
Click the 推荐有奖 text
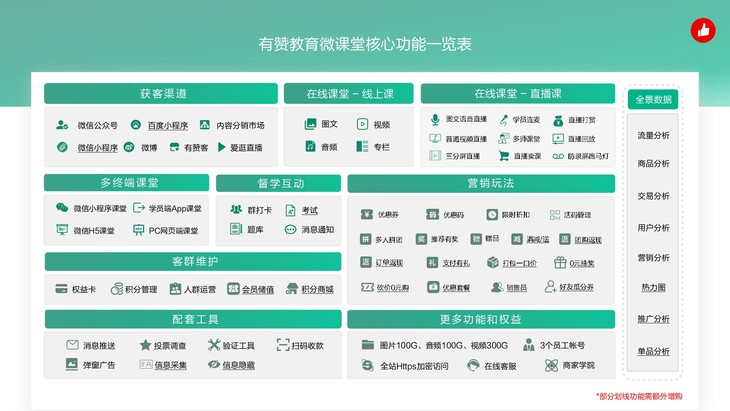(x=444, y=239)
